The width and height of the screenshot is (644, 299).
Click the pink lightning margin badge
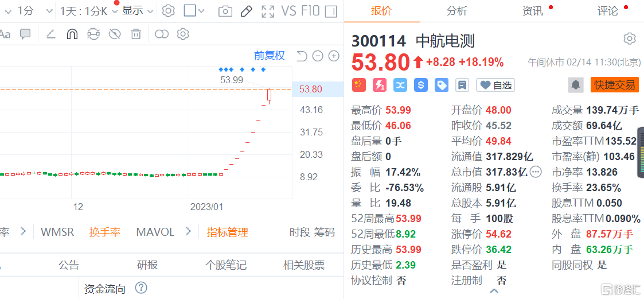coord(380,85)
